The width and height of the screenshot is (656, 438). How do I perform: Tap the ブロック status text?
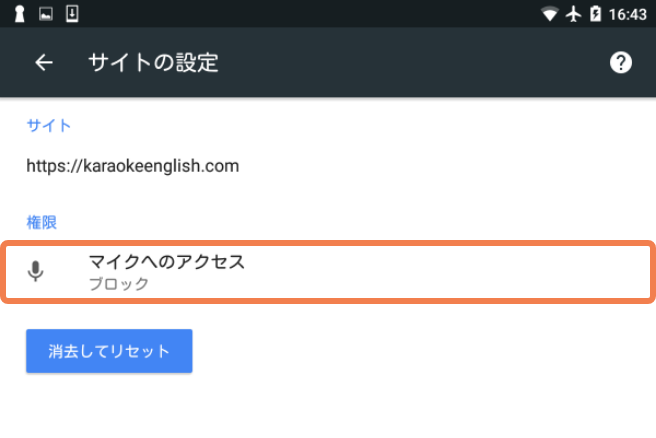pos(119,284)
